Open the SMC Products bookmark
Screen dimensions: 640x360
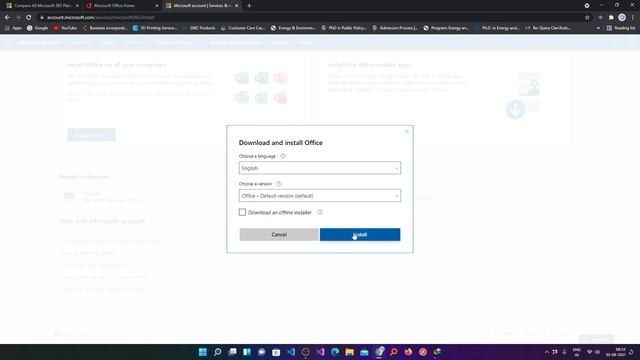(199, 28)
